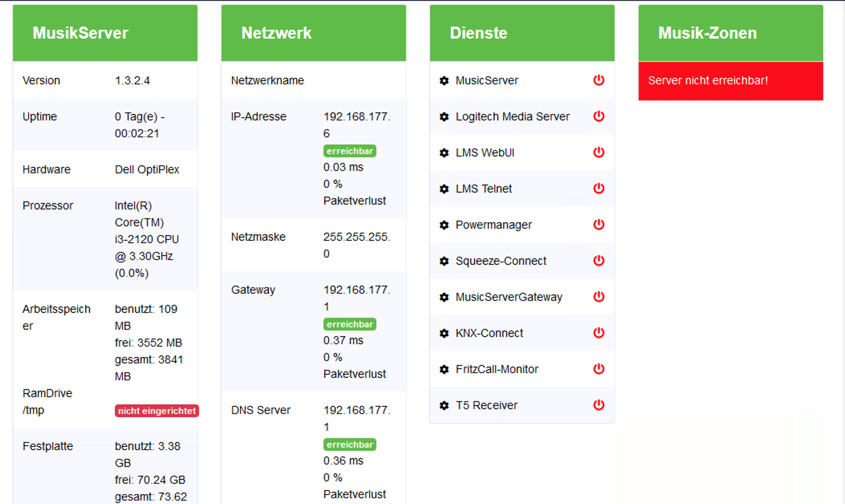
Task: Toggle T5 Receiver power button
Action: click(599, 405)
